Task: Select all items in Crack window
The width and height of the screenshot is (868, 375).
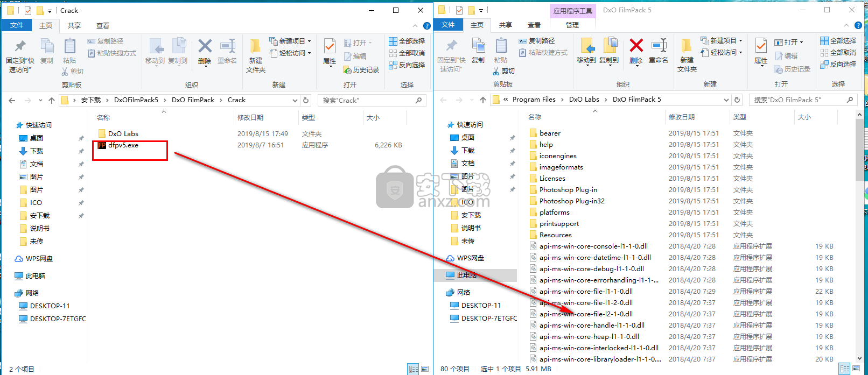Action: pos(407,41)
